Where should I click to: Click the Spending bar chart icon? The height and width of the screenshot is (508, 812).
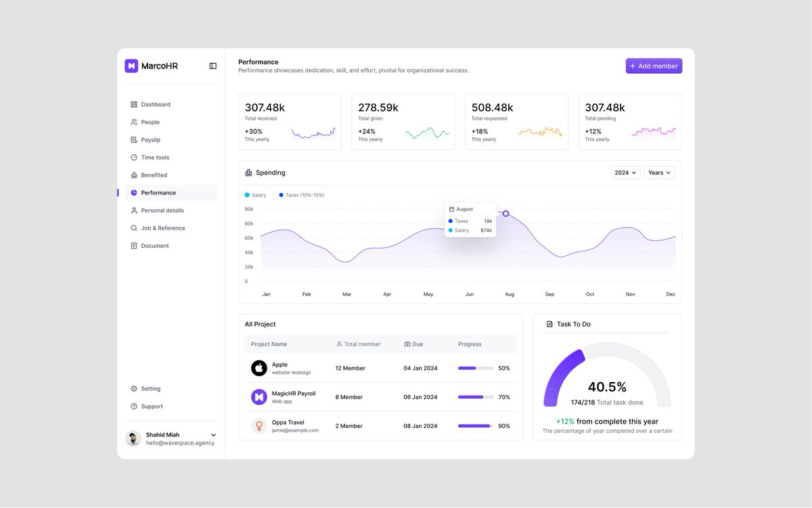248,173
